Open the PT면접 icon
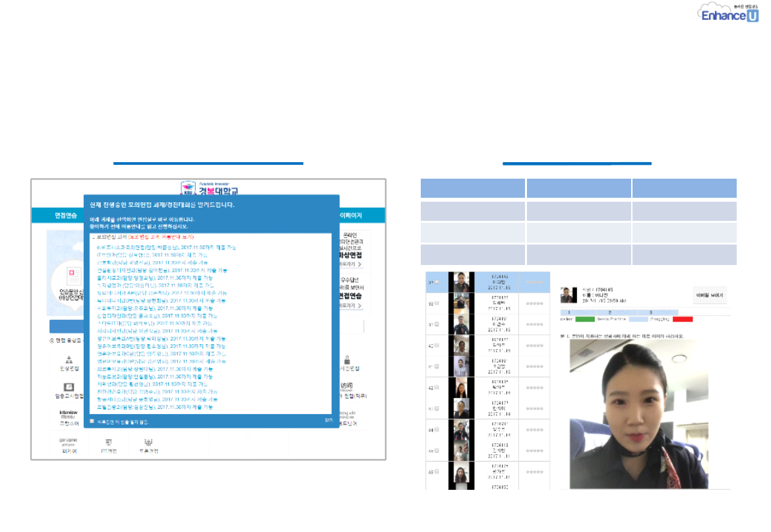This screenshot has height=532, width=771. (108, 446)
